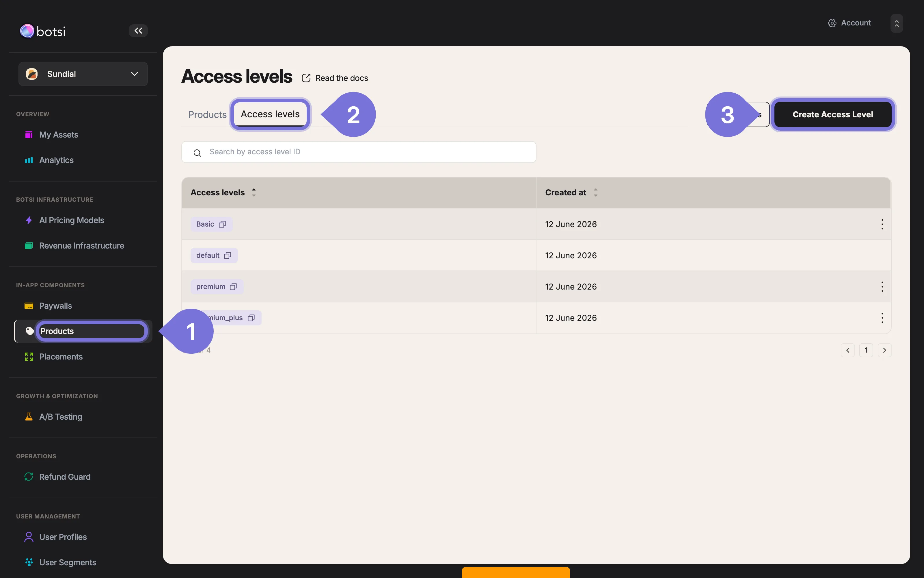Click the search magnifier icon

pos(198,153)
